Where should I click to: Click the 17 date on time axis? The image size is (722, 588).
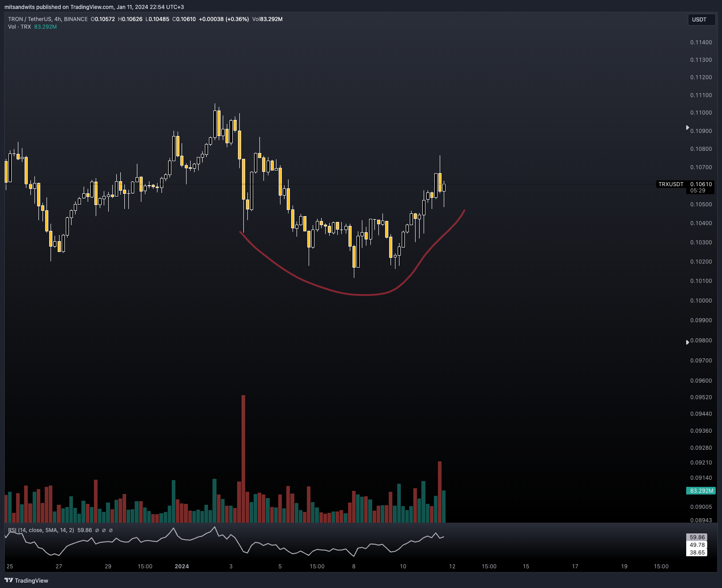[575, 567]
